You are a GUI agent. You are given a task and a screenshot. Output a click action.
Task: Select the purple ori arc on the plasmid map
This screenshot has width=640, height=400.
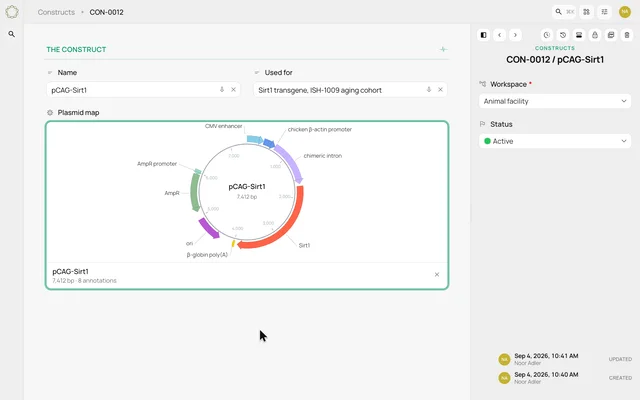tap(209, 228)
